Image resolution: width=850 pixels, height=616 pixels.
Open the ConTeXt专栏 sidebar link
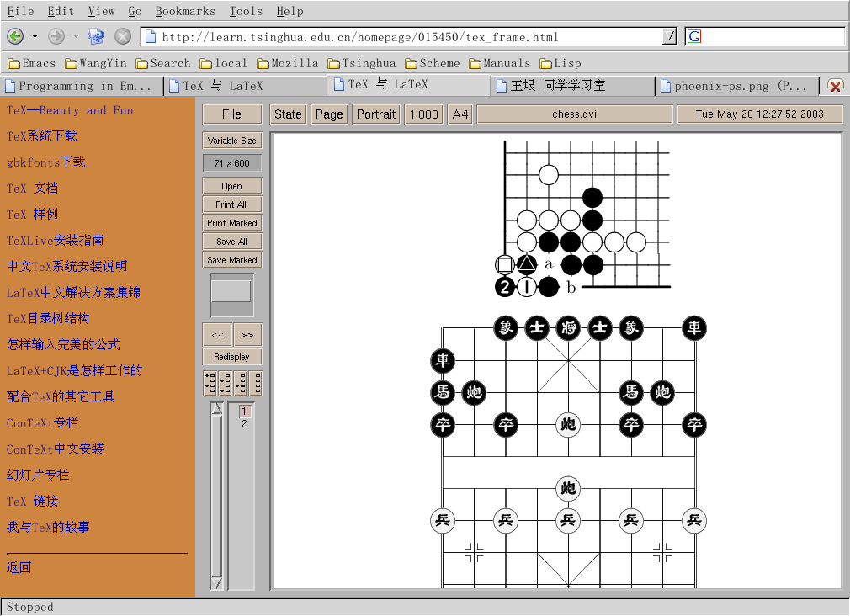pos(42,422)
